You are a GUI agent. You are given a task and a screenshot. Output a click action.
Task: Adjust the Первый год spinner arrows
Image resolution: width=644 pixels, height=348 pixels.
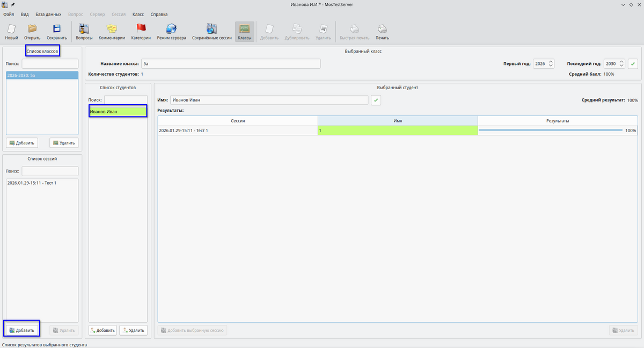click(551, 63)
